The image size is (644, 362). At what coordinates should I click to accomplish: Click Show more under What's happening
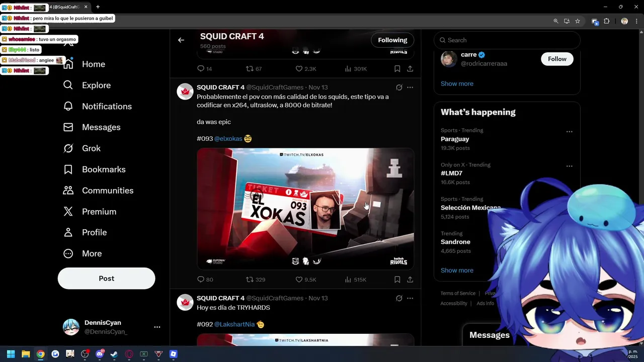pos(457,270)
